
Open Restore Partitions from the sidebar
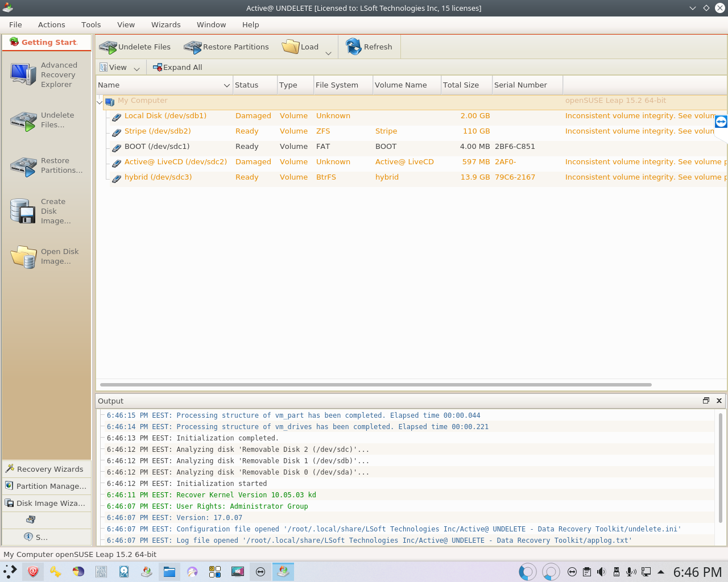pyautogui.click(x=47, y=165)
